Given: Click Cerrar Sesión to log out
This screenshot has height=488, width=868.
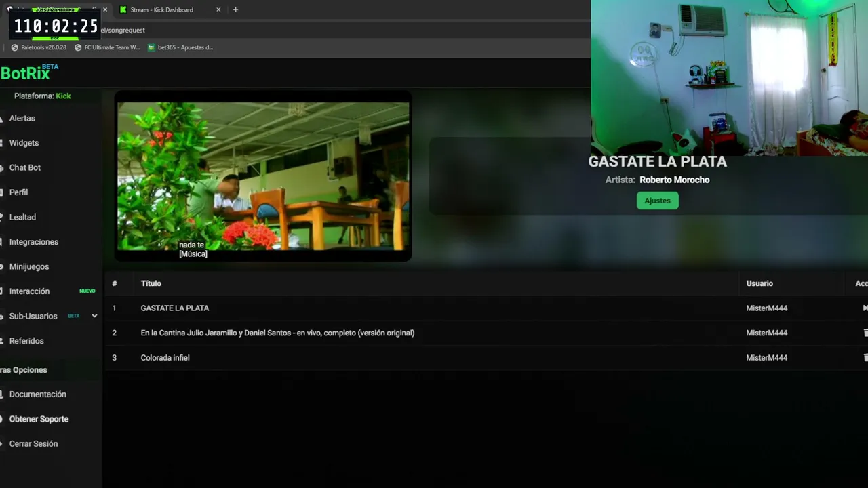Looking at the screenshot, I should pos(33,444).
